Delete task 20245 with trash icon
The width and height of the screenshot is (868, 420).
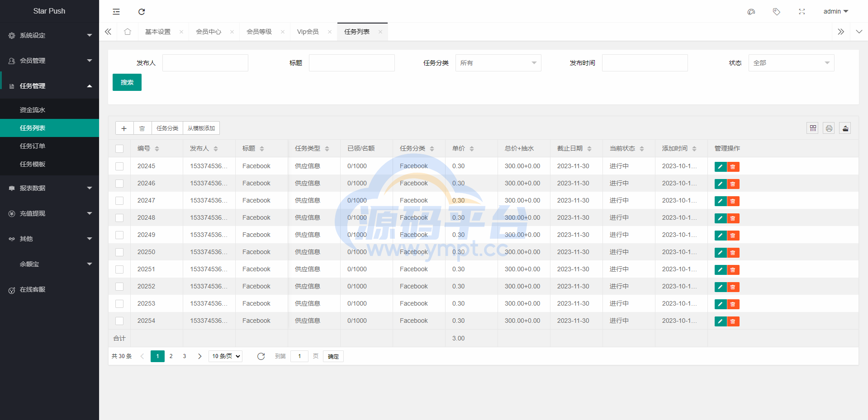[733, 167]
